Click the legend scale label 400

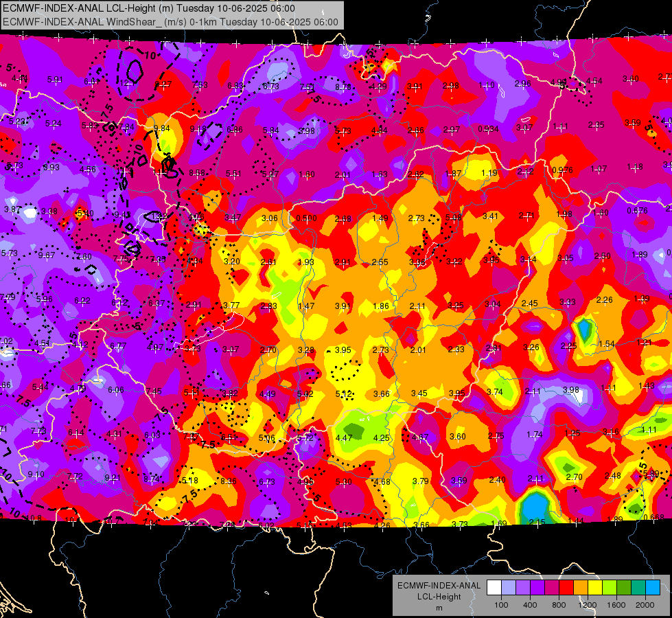(x=530, y=605)
